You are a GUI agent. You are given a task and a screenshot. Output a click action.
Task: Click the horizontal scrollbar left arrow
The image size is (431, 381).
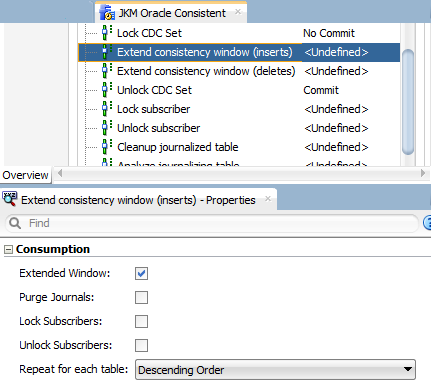60,173
